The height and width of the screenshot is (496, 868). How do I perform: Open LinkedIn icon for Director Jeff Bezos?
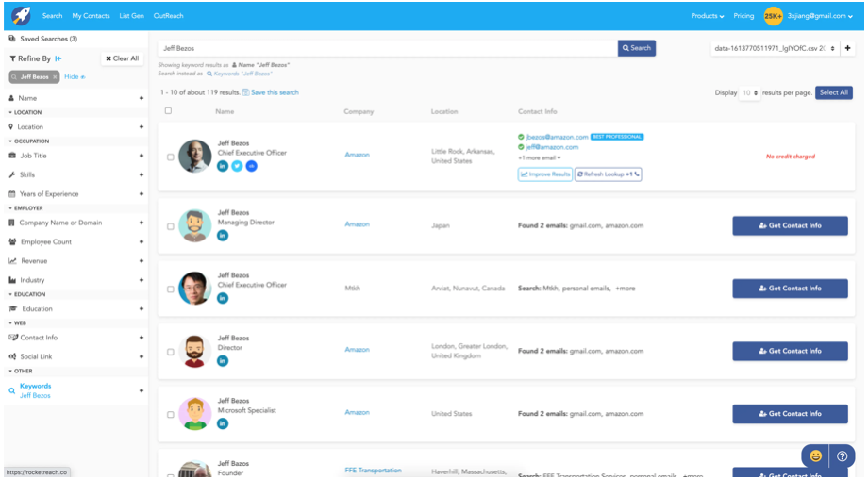[x=223, y=361]
